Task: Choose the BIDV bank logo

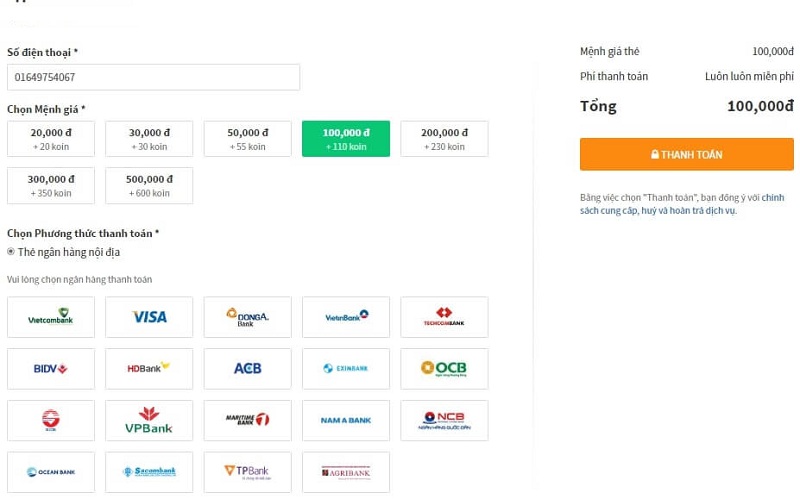Action: point(51,369)
